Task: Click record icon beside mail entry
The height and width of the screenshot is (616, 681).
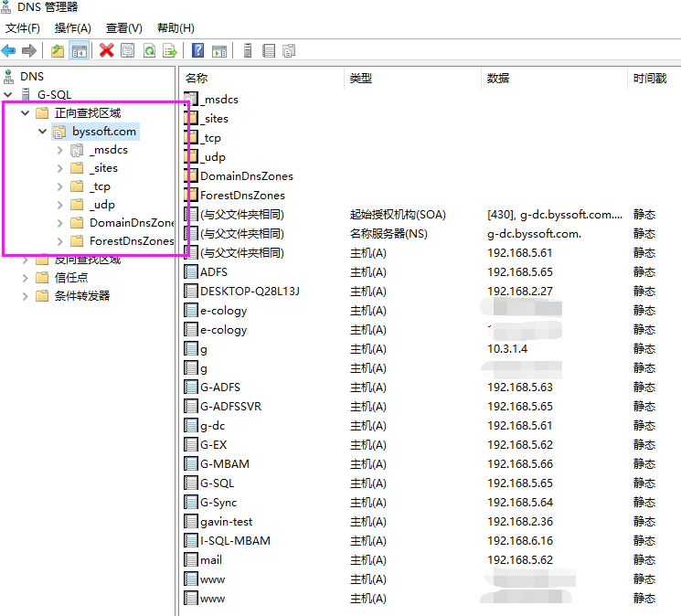Action: (191, 560)
